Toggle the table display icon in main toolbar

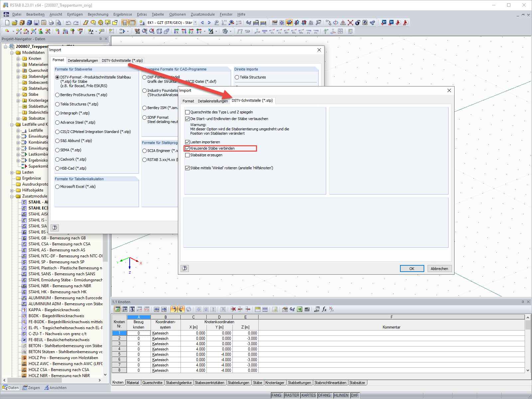tap(132, 23)
